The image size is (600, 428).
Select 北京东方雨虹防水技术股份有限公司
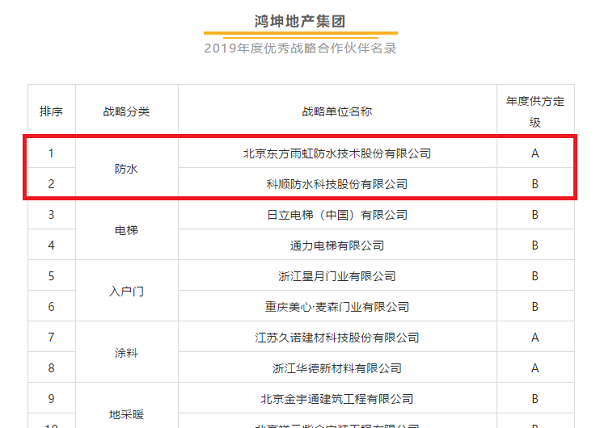click(x=337, y=154)
